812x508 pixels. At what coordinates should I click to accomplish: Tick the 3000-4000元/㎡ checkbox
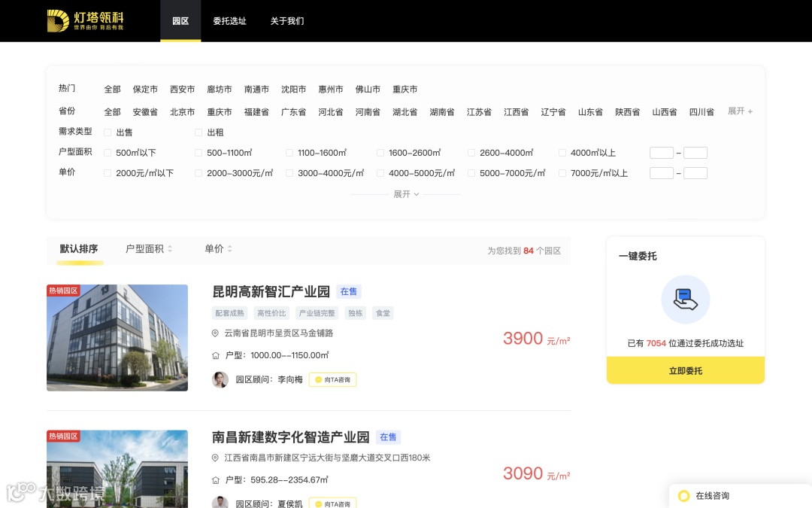coord(289,173)
